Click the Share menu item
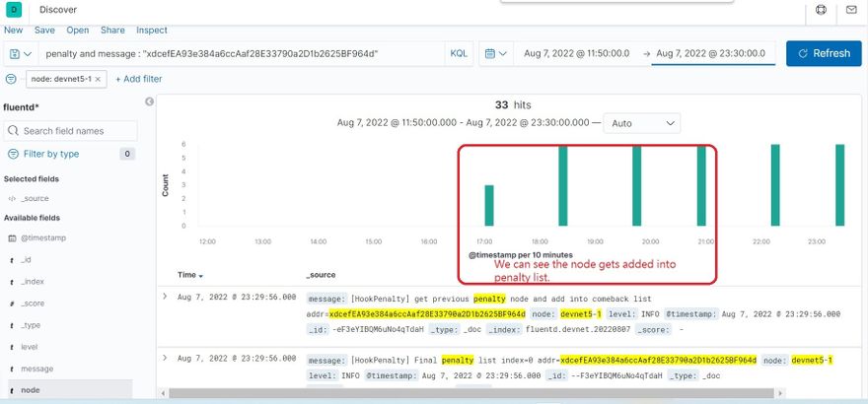 coord(112,31)
